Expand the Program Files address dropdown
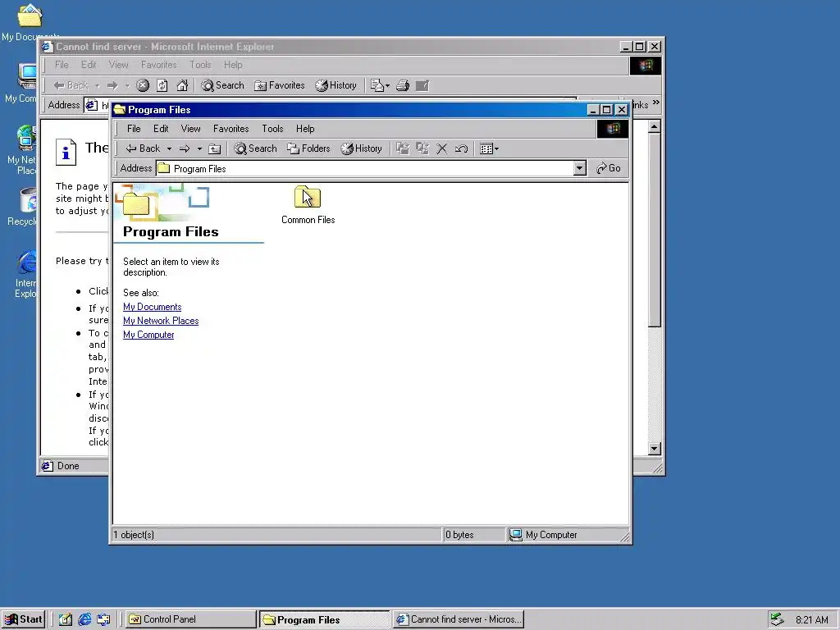The height and width of the screenshot is (630, 840). (579, 168)
